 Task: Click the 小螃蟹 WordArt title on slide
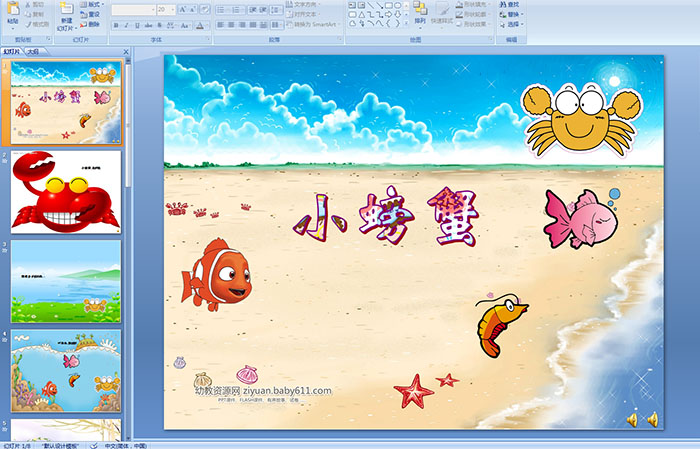pyautogui.click(x=386, y=216)
